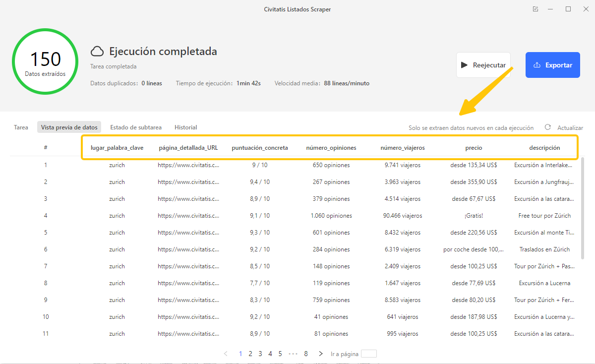The width and height of the screenshot is (595, 364).
Task: Click the refresh icon beside Actualizar
Action: [547, 127]
